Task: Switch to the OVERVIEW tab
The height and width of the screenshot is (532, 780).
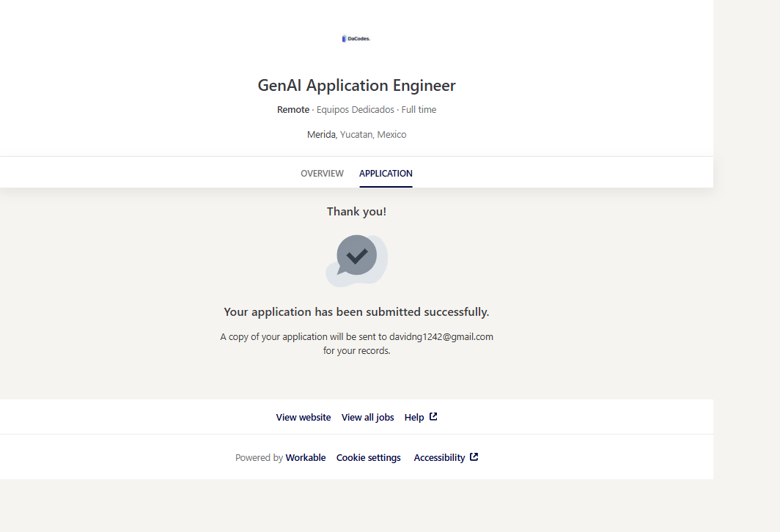Action: 322,174
